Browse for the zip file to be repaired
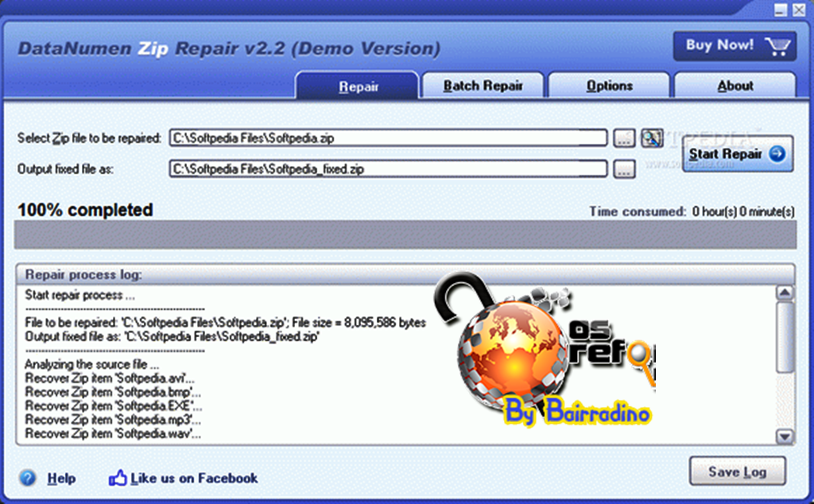 (624, 138)
